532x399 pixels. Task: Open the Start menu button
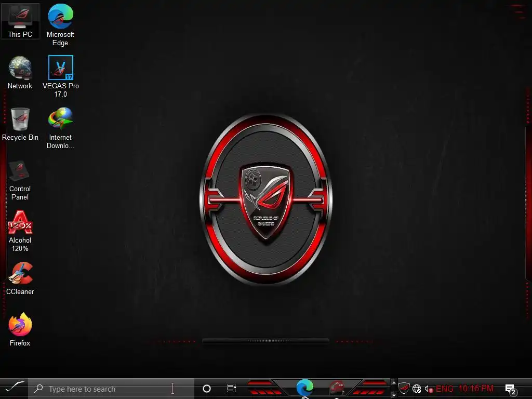14,388
